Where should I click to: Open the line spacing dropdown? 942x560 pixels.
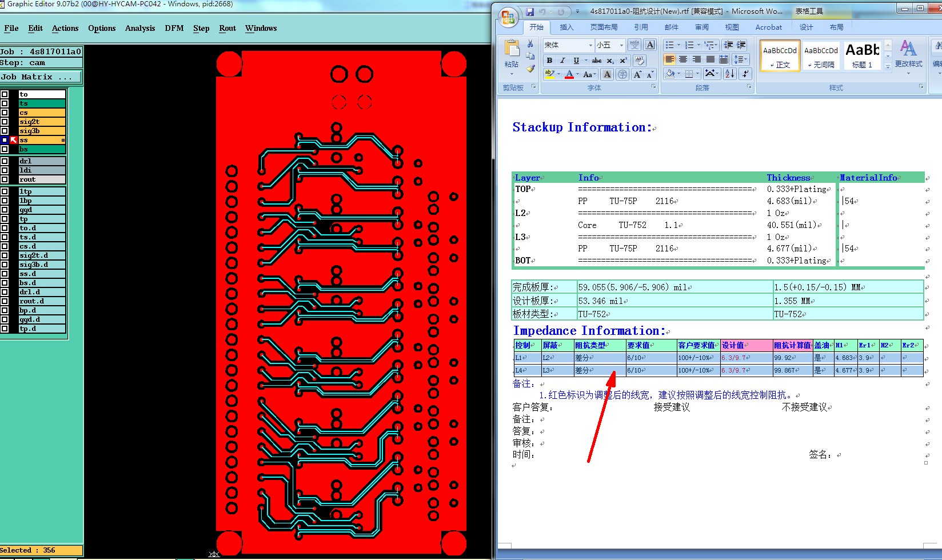[x=741, y=59]
